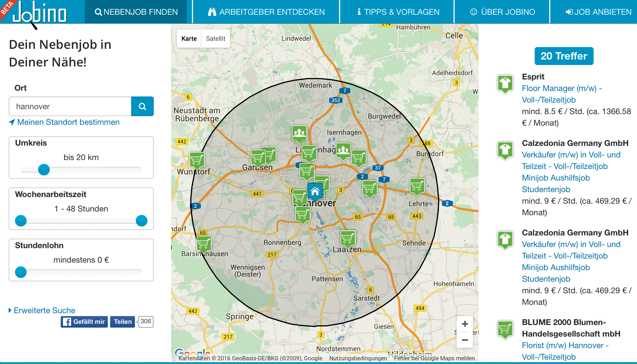
Task: Click the map zoom in plus
Action: [465, 324]
